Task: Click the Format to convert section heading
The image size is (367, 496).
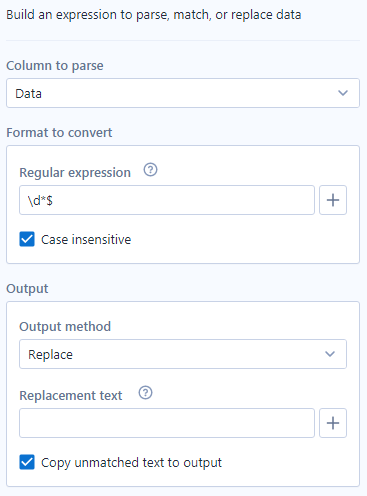Action: 59,133
